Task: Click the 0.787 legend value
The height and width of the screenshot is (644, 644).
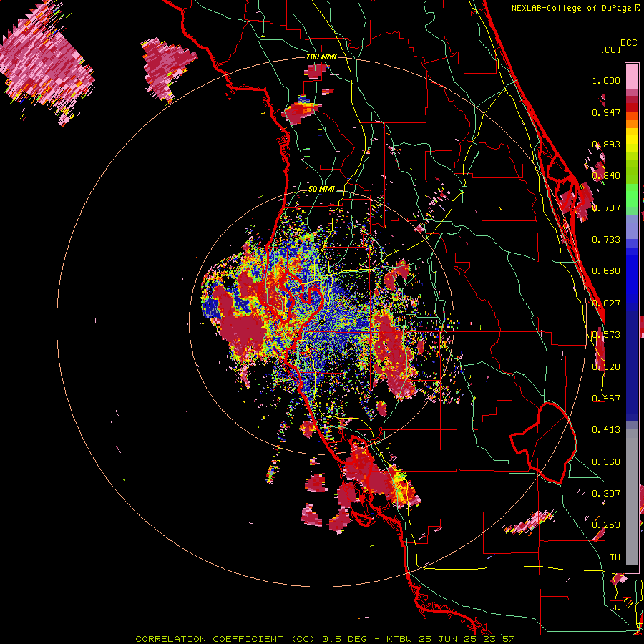Action: click(606, 208)
